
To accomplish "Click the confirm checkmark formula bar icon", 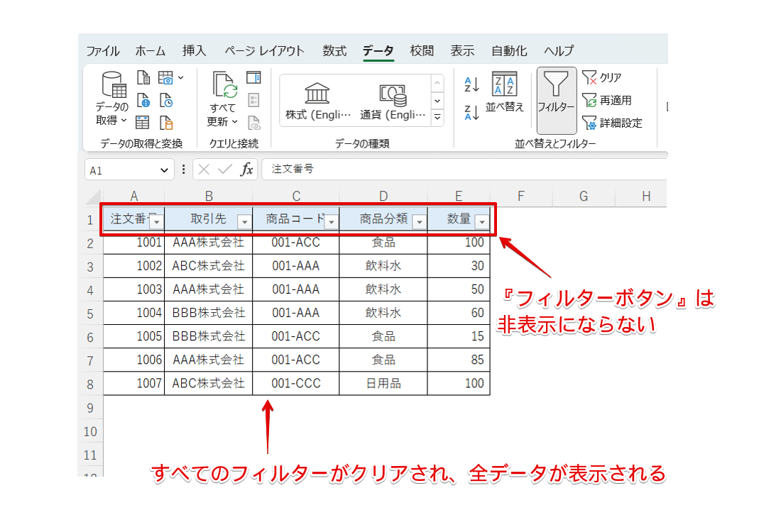I will 225,170.
